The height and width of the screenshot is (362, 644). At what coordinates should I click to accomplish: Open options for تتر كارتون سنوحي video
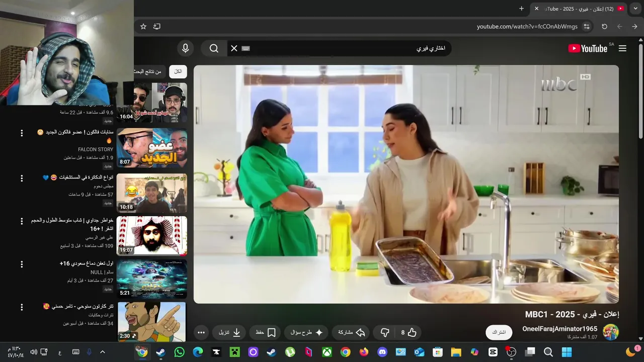[22, 307]
